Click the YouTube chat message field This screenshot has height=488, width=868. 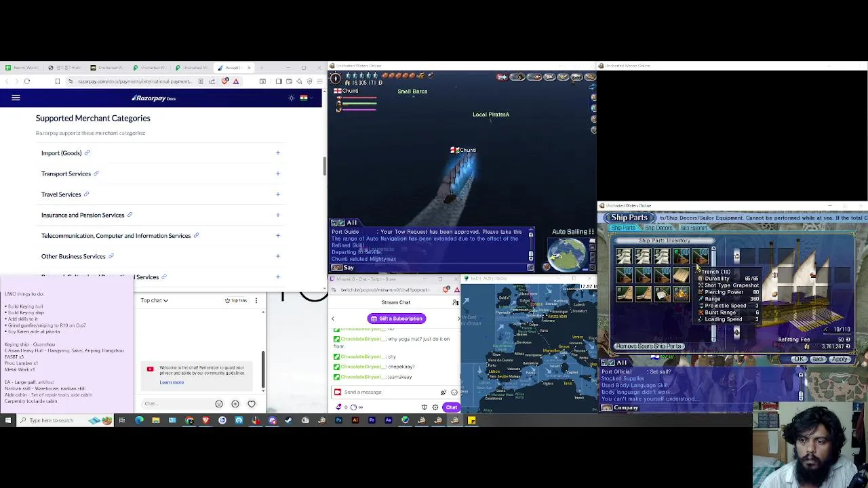pyautogui.click(x=175, y=404)
